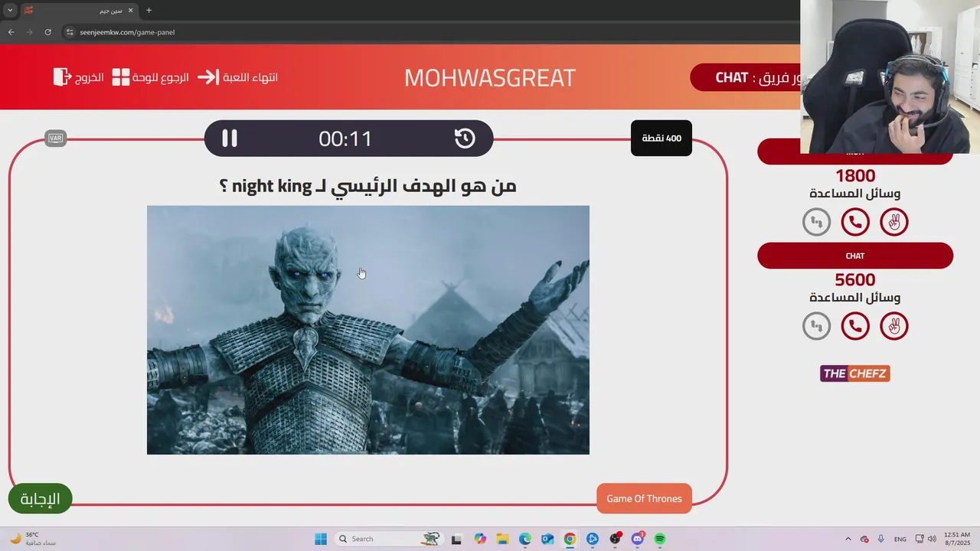Use the two-fingers lifeline under score 5600
The width and height of the screenshot is (980, 551).
pyautogui.click(x=894, y=326)
